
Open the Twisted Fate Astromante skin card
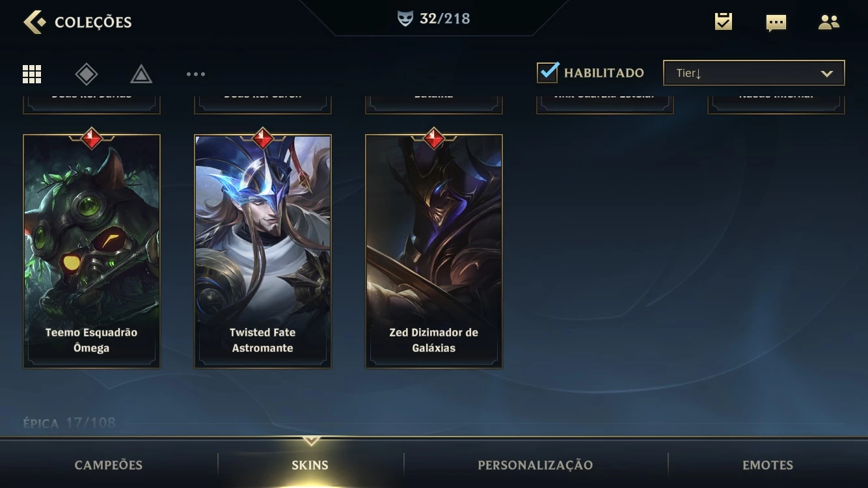coord(263,251)
